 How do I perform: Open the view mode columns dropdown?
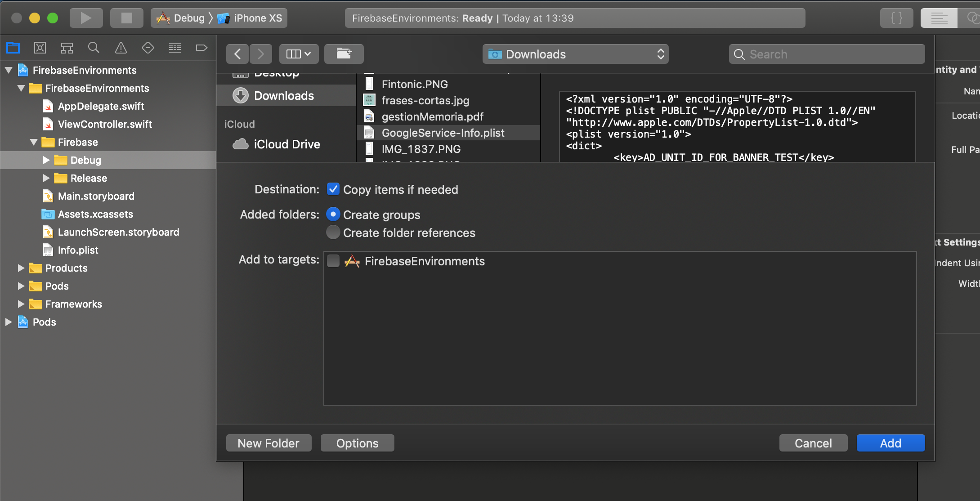click(299, 54)
